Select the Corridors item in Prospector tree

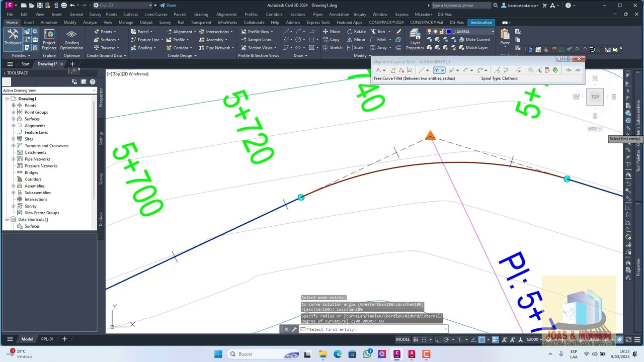pyautogui.click(x=33, y=179)
